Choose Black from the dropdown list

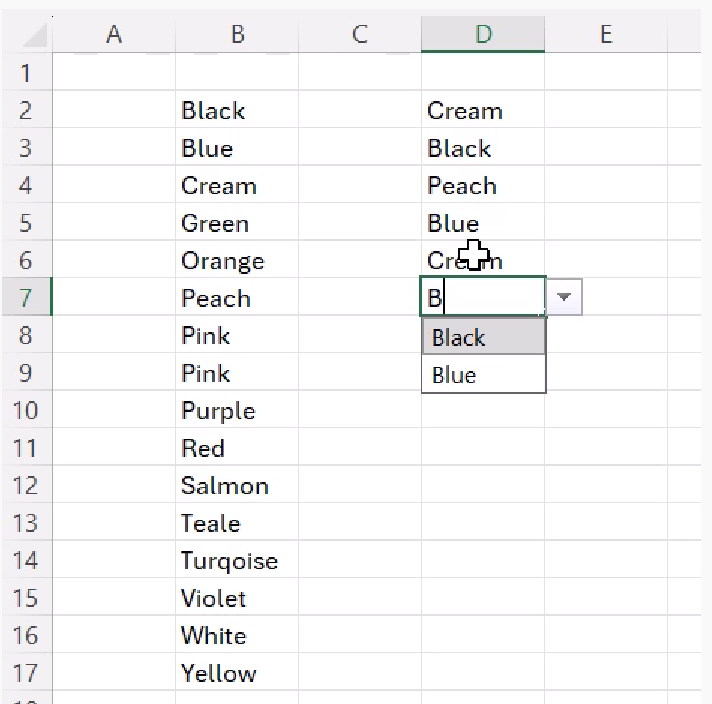coord(484,338)
